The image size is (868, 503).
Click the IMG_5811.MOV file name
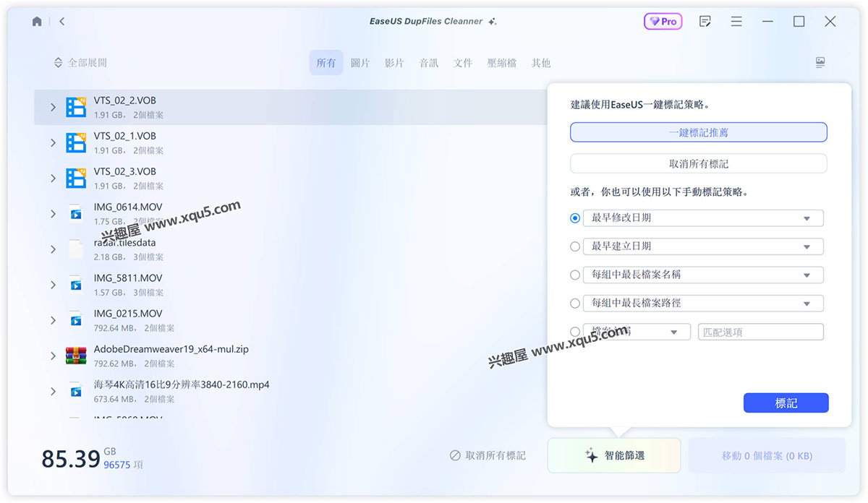click(128, 278)
